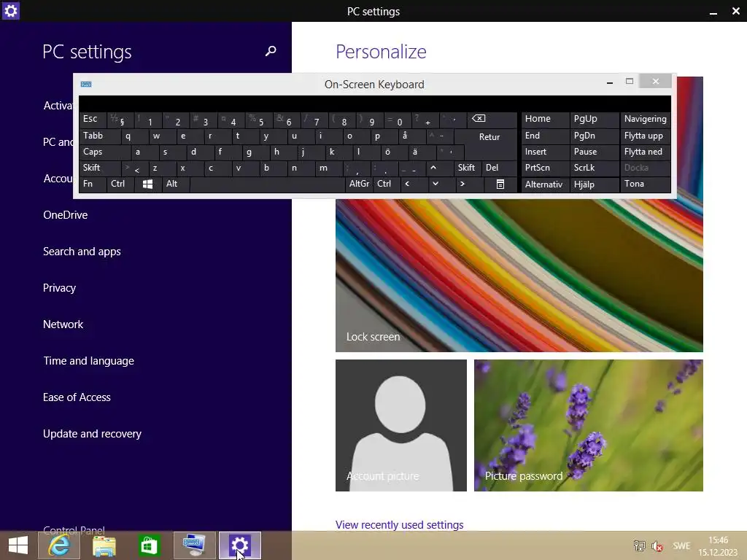This screenshot has width=747, height=560.
Task: Open the Start button
Action: click(x=18, y=545)
